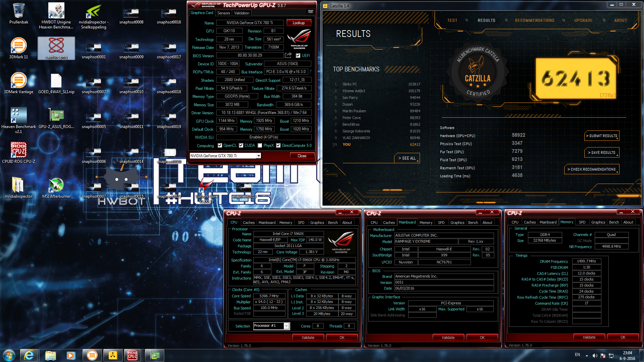The width and height of the screenshot is (644, 362).
Task: Select the snaphsot0016 desktop file
Action: pyautogui.click(x=169, y=15)
